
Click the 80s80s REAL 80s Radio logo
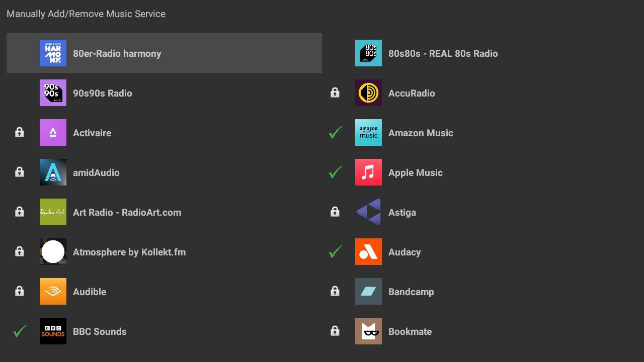[x=368, y=53]
